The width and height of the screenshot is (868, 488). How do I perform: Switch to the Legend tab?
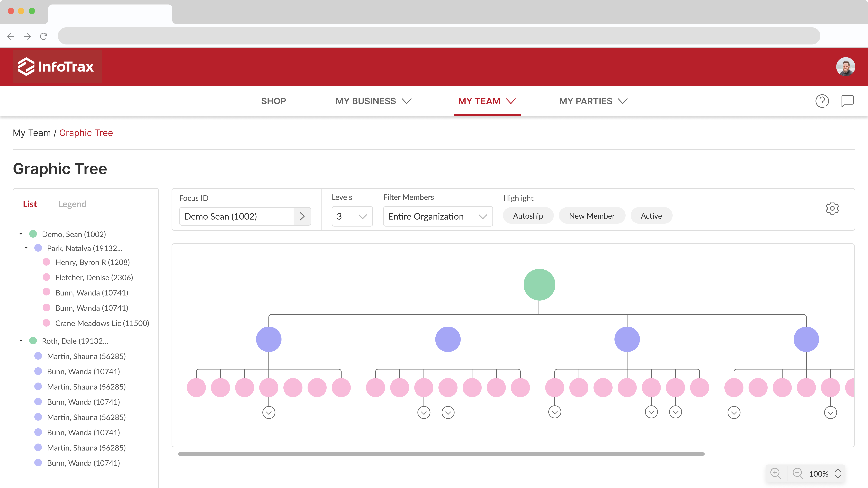72,204
